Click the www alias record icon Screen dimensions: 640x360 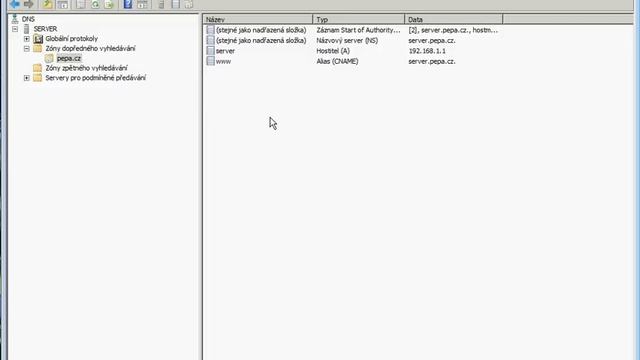(210, 61)
